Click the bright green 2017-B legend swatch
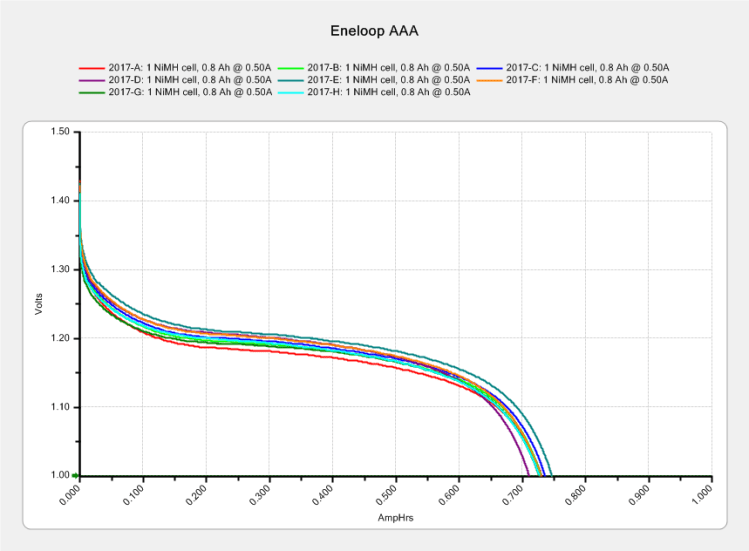749x551 pixels. pos(290,67)
